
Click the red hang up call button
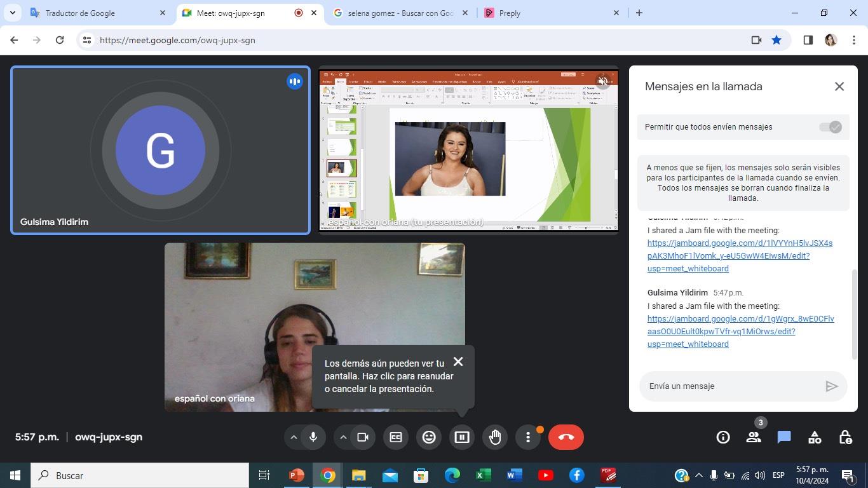point(566,437)
